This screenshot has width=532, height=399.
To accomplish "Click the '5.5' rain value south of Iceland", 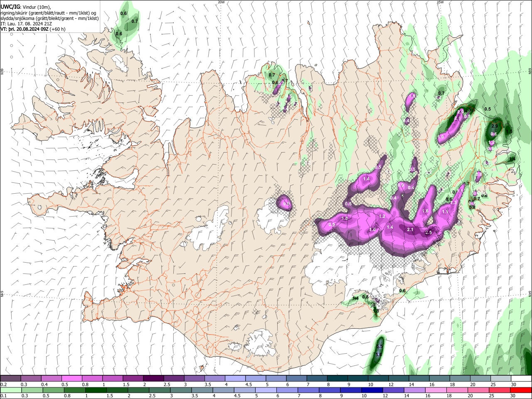I will (379, 346).
